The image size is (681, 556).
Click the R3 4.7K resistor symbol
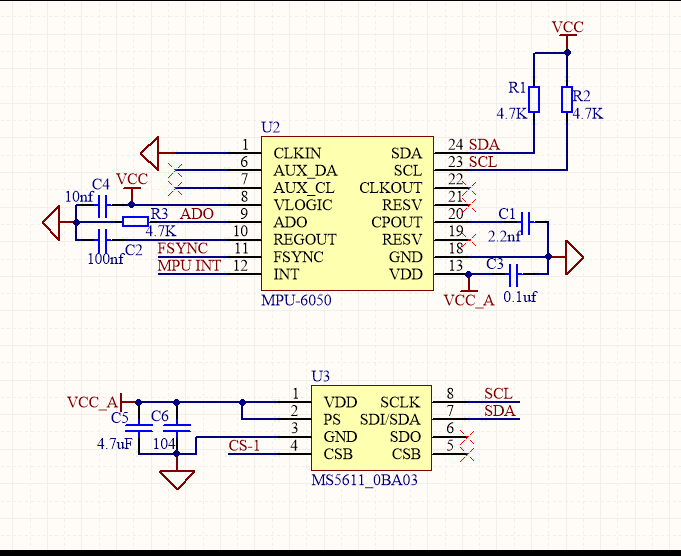[135, 222]
